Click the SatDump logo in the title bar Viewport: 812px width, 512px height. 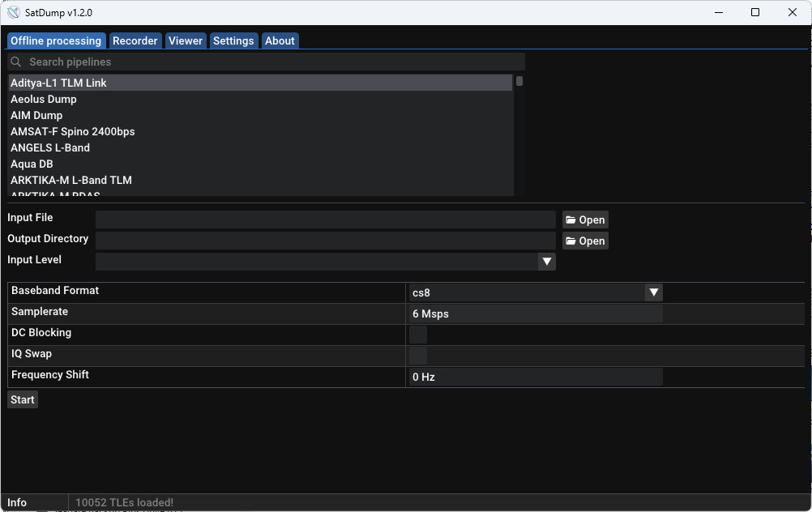(14, 12)
